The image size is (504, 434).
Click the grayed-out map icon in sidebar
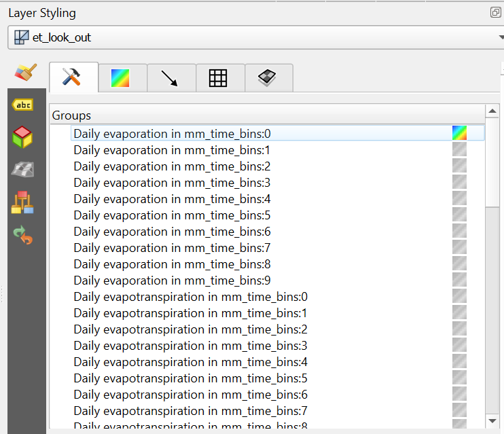pyautogui.click(x=23, y=169)
